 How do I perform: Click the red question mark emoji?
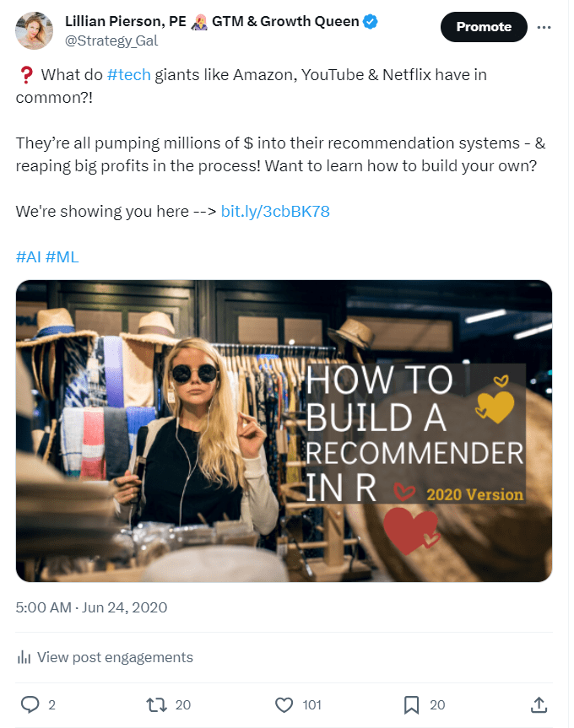tap(24, 75)
